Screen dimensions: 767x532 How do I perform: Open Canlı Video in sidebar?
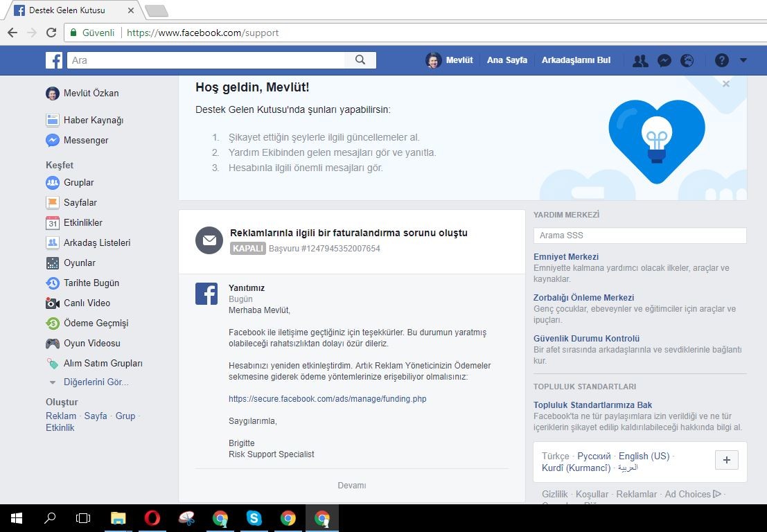78,303
